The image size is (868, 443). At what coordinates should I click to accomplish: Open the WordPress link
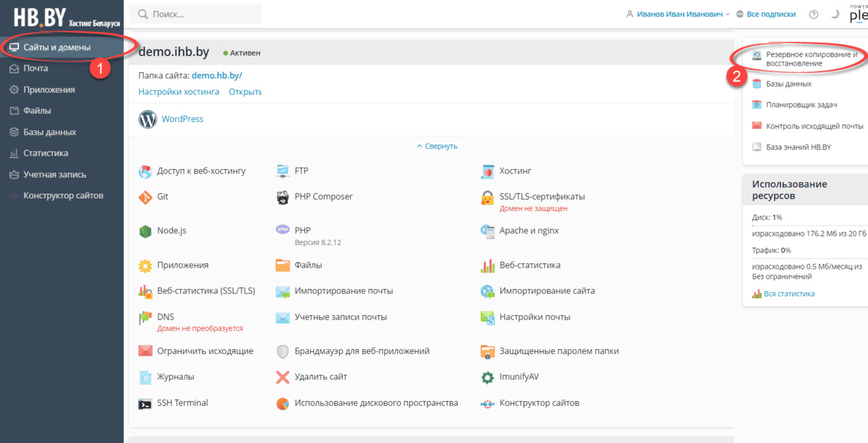click(x=182, y=119)
